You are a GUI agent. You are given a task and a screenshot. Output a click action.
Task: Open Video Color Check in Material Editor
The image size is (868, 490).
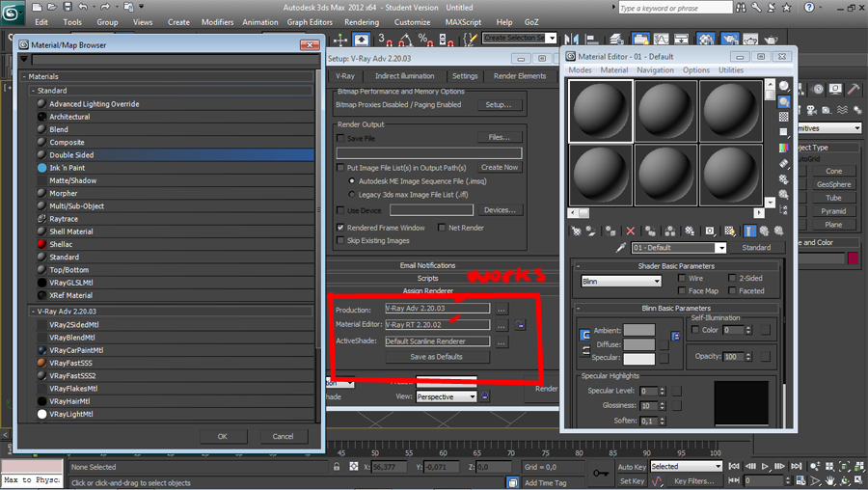[x=784, y=148]
